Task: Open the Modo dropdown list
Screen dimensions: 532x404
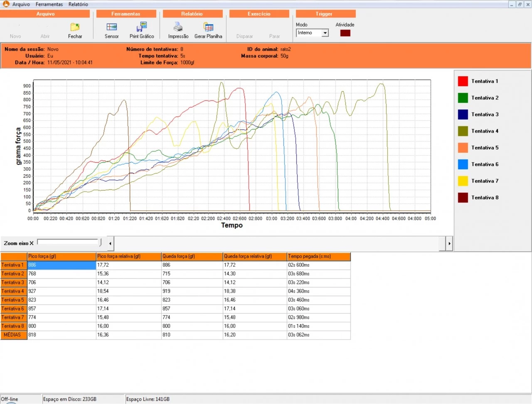Action: (325, 33)
